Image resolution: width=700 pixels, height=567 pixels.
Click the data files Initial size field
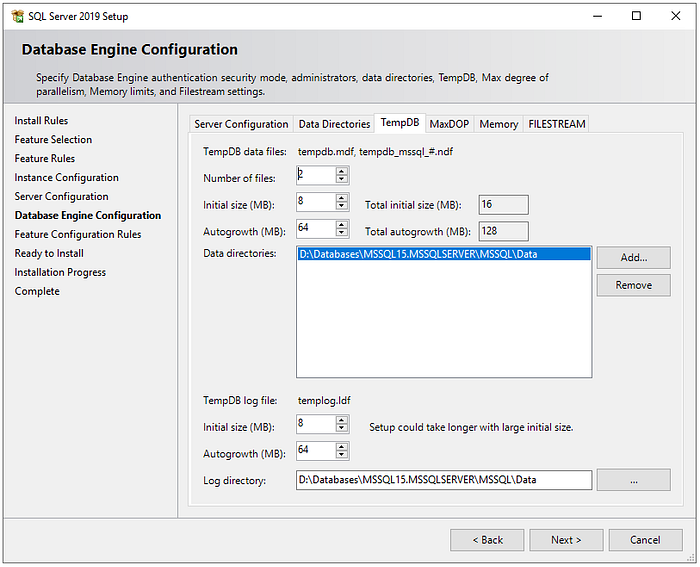pos(316,202)
